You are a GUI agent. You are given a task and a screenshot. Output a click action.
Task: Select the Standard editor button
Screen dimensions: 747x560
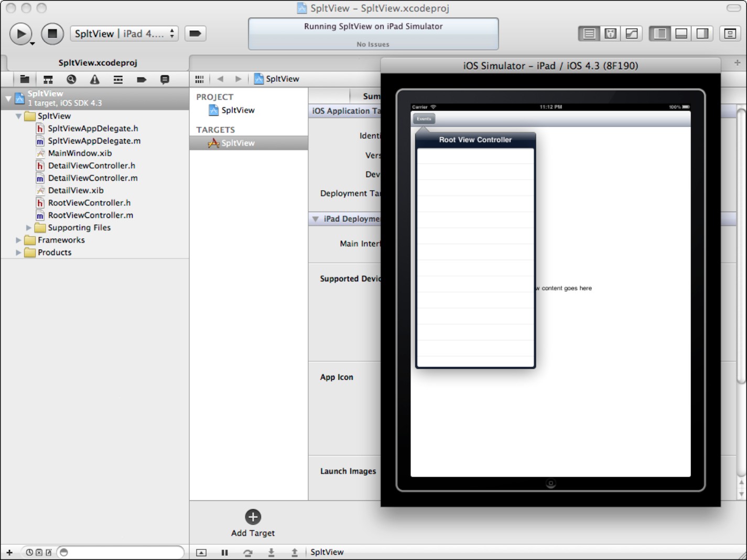[x=589, y=34]
